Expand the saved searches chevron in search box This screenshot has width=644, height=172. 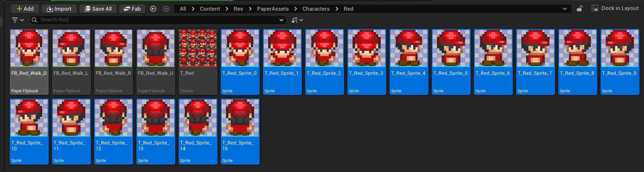[x=281, y=20]
